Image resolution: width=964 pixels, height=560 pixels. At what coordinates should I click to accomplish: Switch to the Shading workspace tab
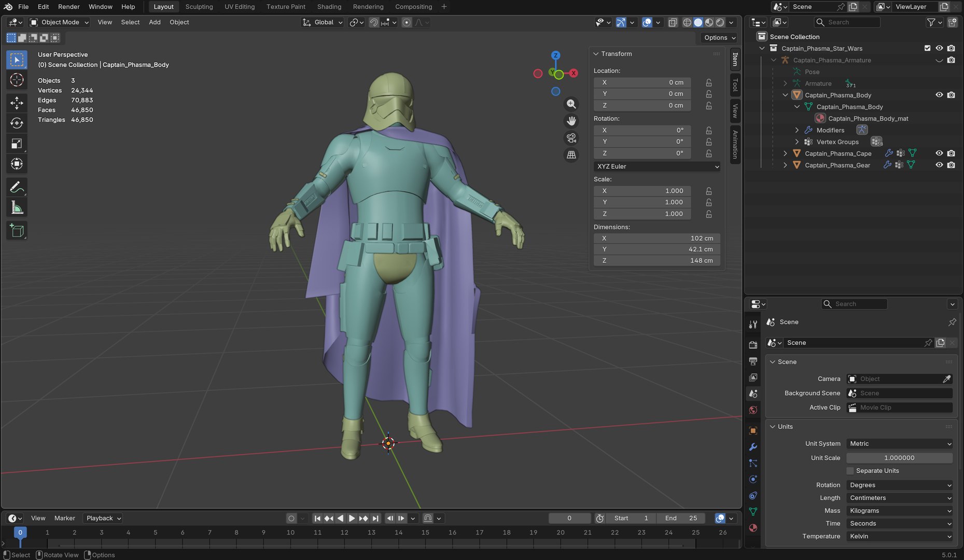point(329,7)
